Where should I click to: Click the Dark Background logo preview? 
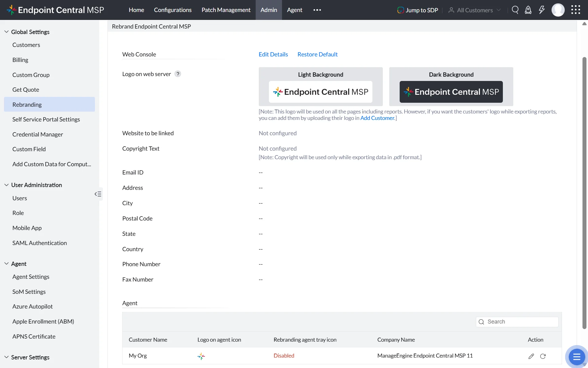451,92
